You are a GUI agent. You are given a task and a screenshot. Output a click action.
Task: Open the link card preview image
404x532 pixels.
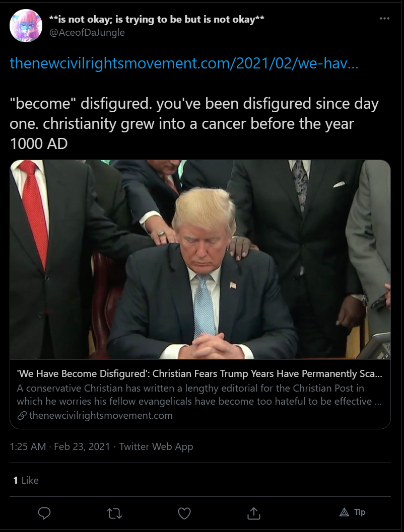click(x=200, y=259)
